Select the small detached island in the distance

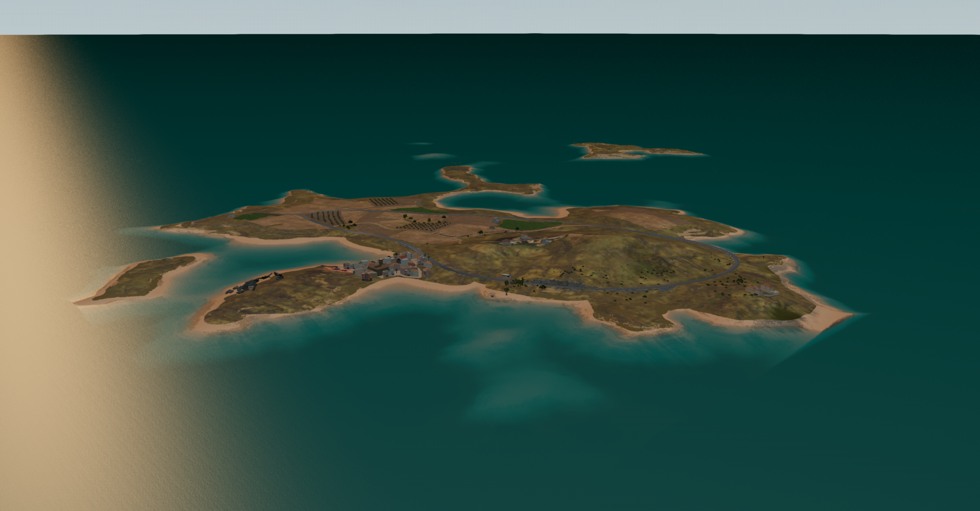pyautogui.click(x=636, y=151)
